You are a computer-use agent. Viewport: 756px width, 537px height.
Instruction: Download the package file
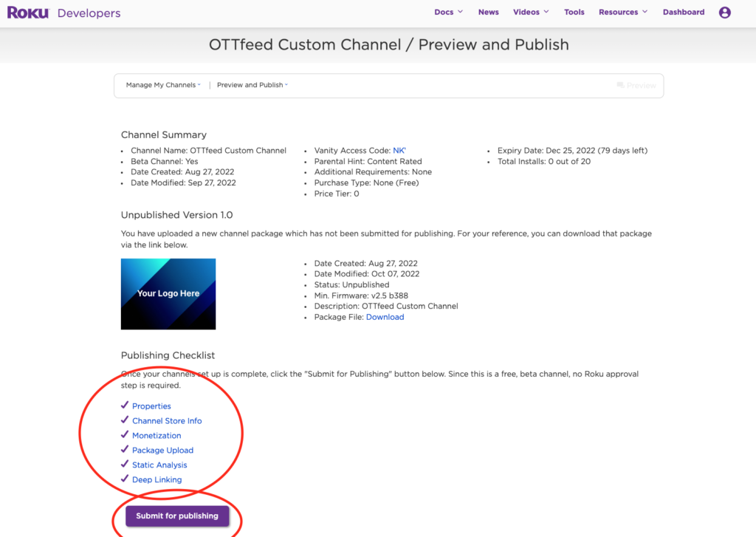pyautogui.click(x=385, y=317)
